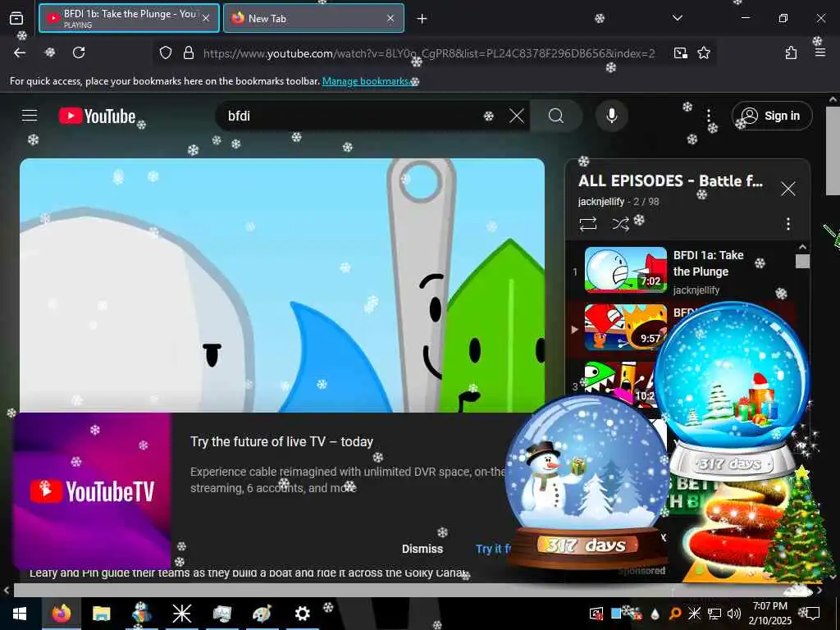
Task: Start voice search with microphone icon
Action: point(611,116)
